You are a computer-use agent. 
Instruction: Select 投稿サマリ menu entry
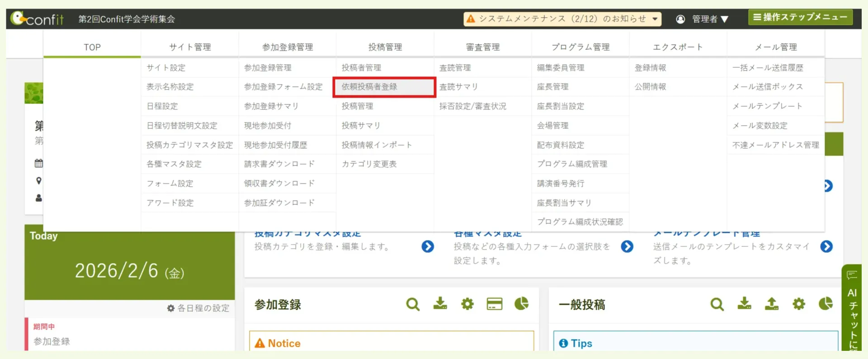click(385, 126)
